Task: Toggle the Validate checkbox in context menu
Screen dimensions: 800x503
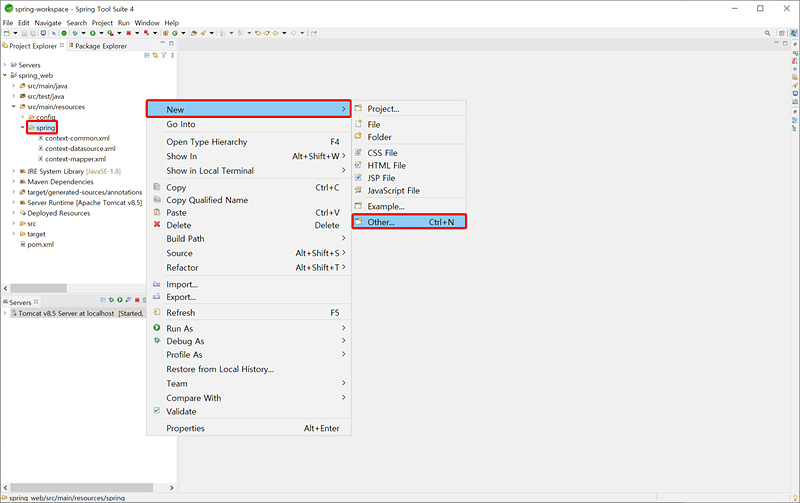Action: tap(157, 410)
